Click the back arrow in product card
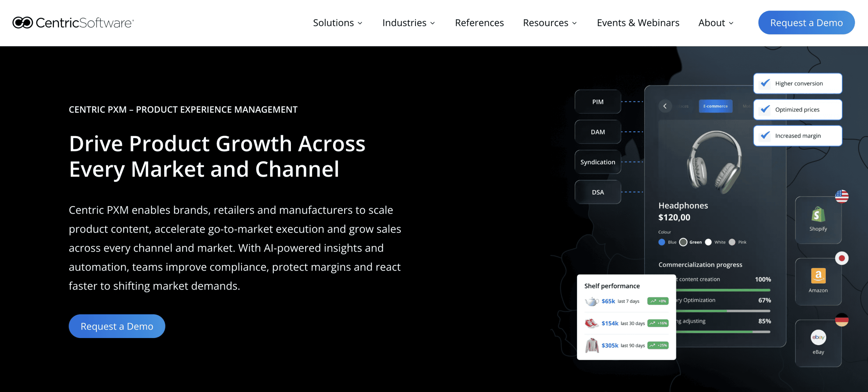The width and height of the screenshot is (868, 392). click(665, 106)
